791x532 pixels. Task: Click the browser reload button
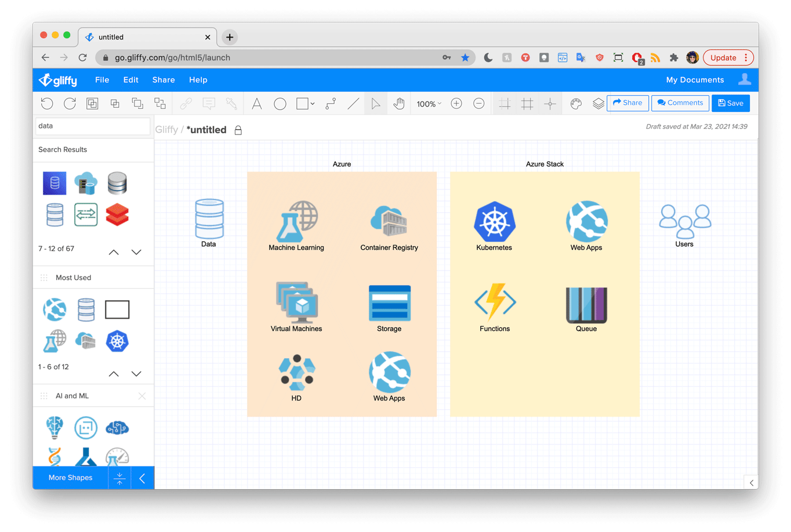(x=82, y=57)
